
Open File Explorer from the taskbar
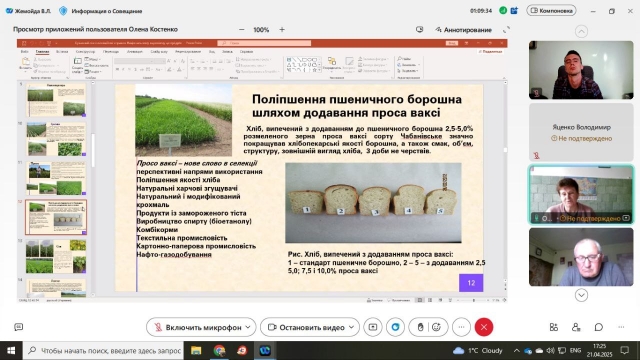pos(196,351)
